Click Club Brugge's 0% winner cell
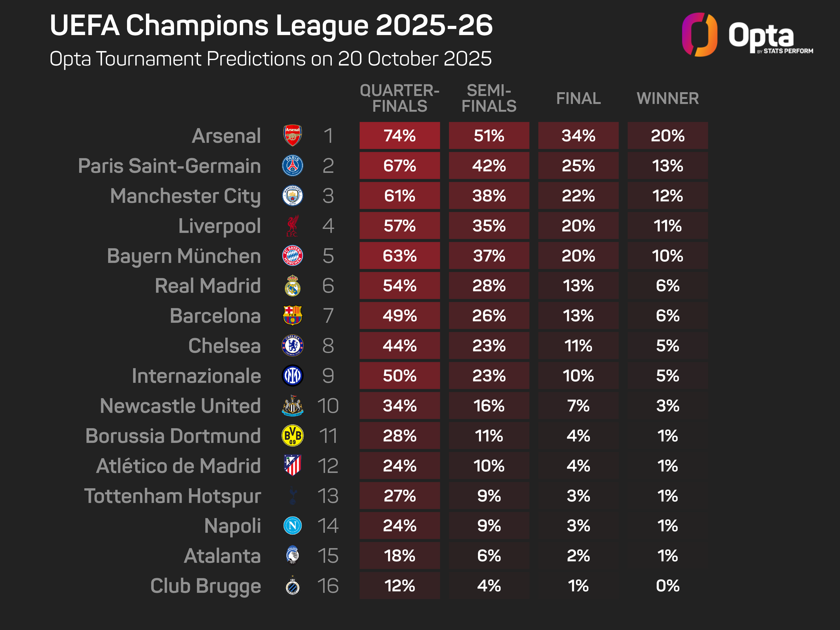The image size is (840, 630). (x=668, y=585)
